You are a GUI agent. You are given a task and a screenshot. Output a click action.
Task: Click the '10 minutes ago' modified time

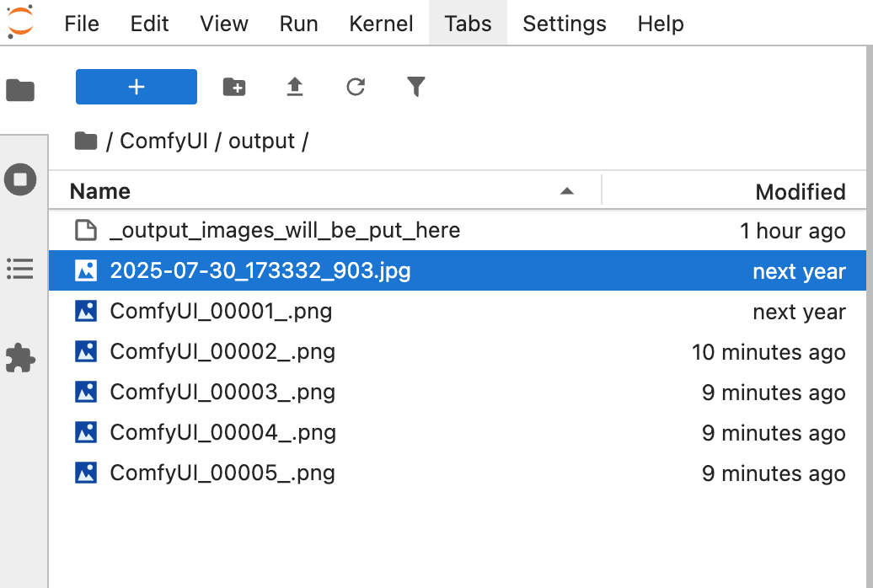point(769,352)
